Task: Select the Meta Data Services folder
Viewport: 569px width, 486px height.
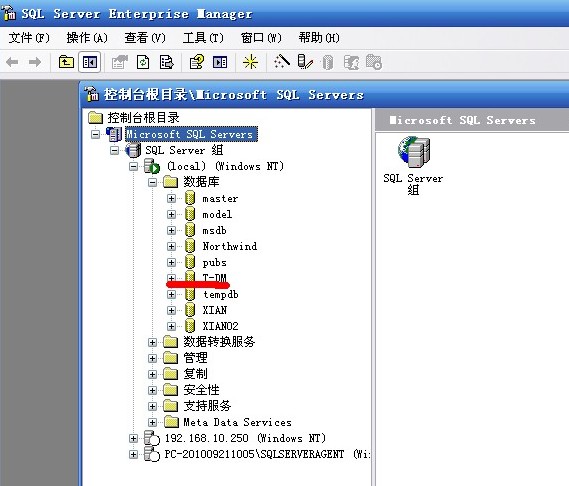Action: 237,422
